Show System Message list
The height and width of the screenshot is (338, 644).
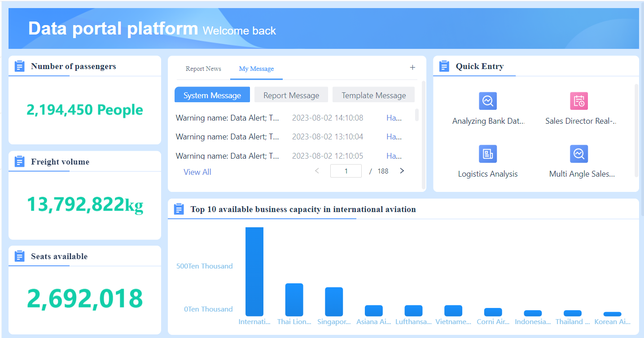tap(212, 95)
